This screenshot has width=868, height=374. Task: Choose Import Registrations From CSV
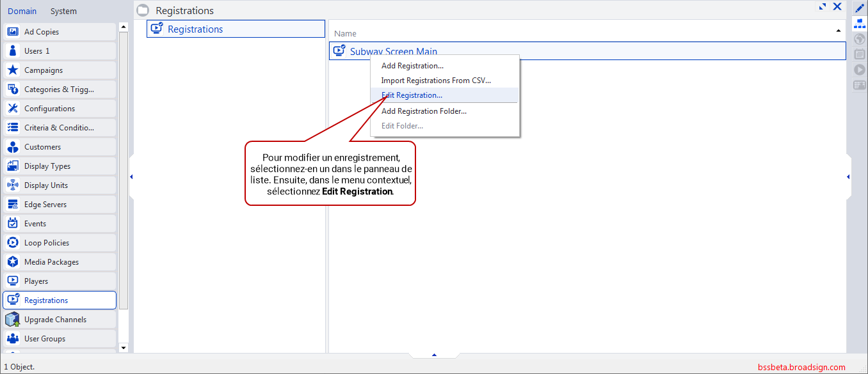436,81
